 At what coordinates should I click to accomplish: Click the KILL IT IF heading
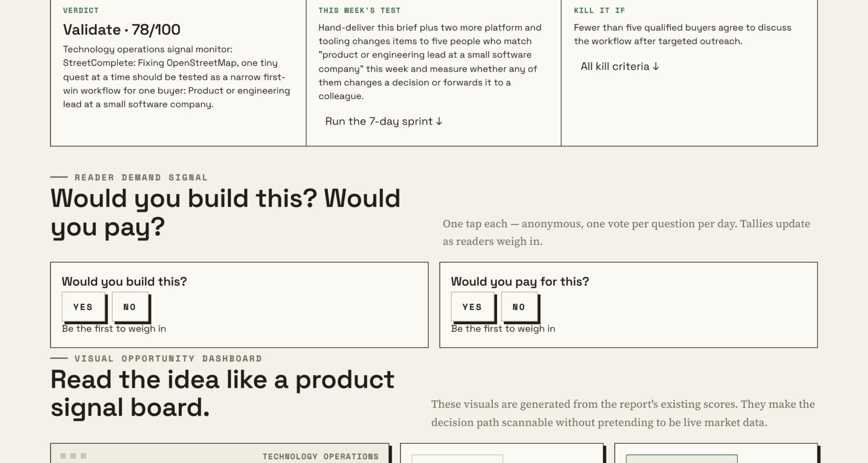point(599,10)
